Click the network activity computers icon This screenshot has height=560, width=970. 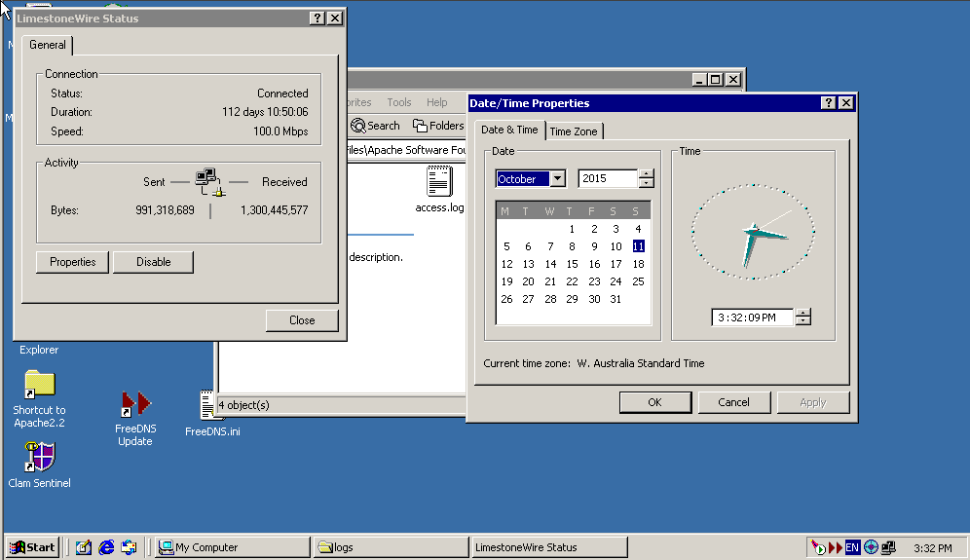coord(209,182)
